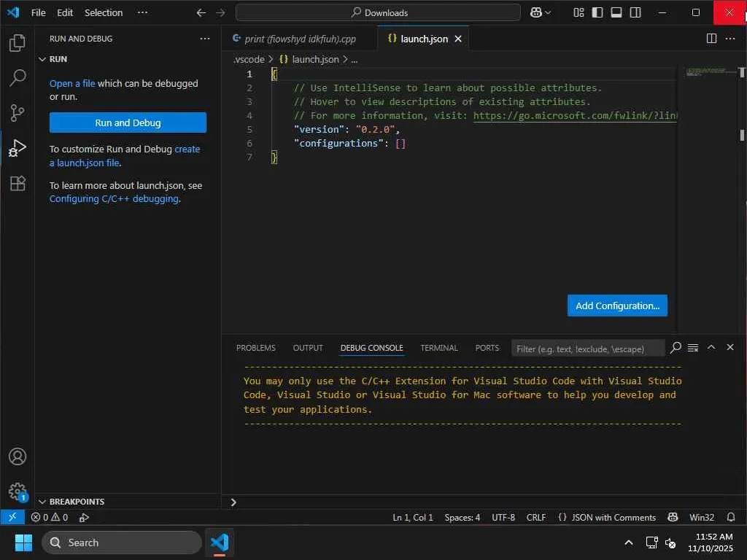Open the Copilot chat dropdown arrow
Screen dimensions: 747x560
(549, 12)
